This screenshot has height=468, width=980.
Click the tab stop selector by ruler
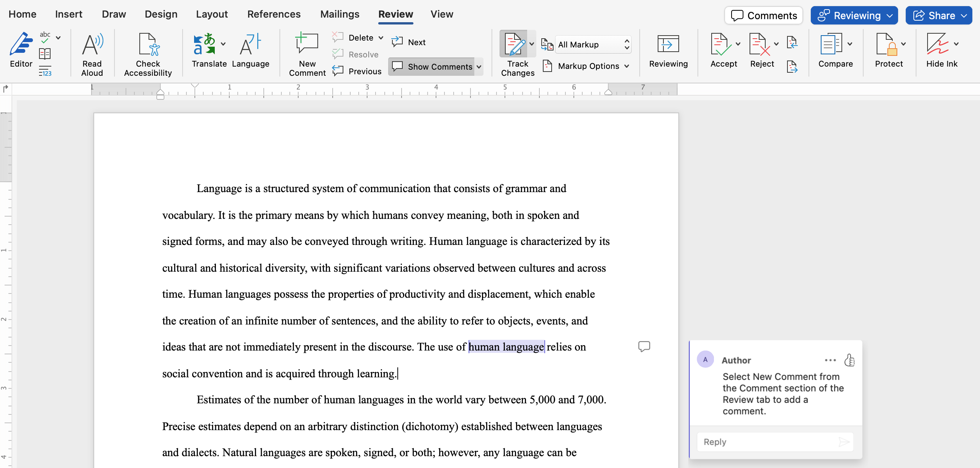5,89
